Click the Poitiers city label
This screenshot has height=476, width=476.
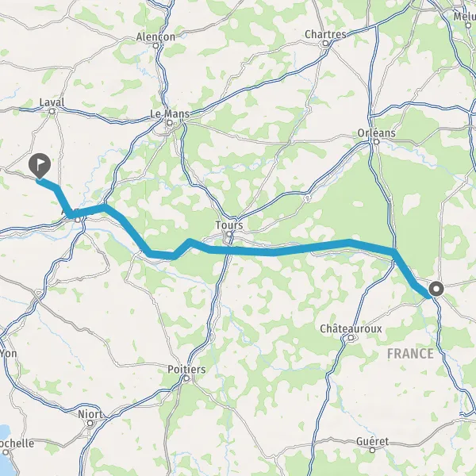point(186,370)
